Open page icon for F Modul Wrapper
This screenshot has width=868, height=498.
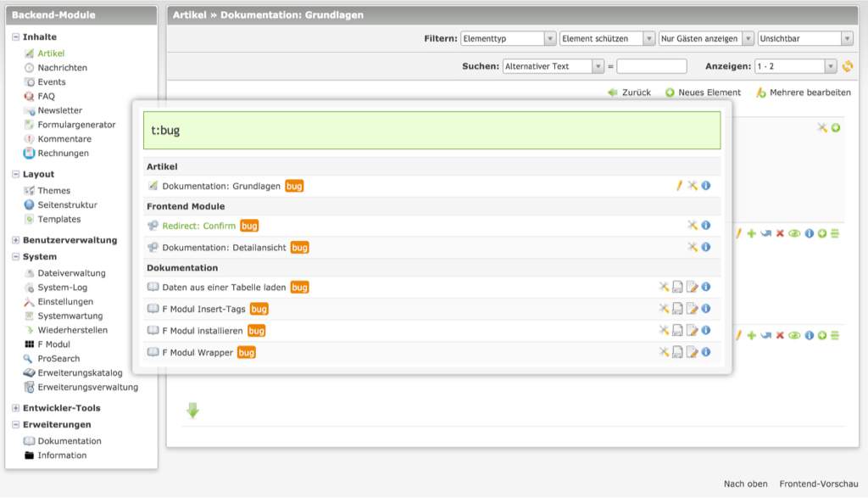pos(677,352)
